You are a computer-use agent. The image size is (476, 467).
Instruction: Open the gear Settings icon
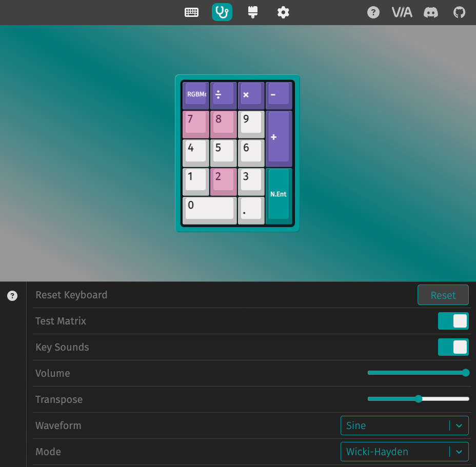click(283, 12)
